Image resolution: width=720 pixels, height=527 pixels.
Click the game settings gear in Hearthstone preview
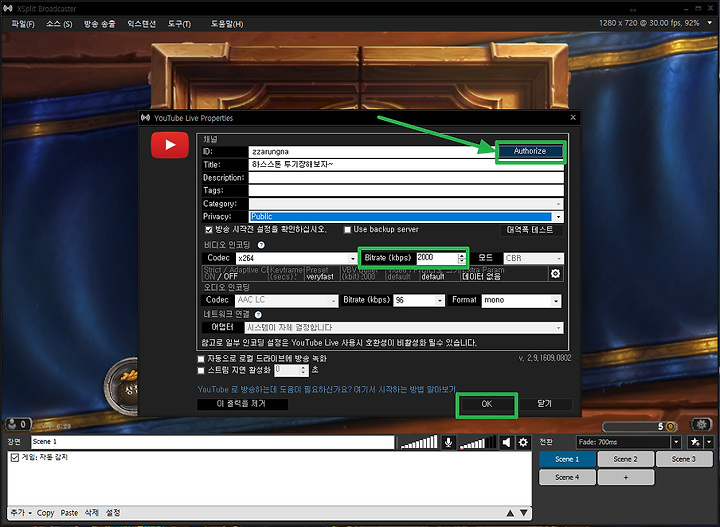coord(701,425)
